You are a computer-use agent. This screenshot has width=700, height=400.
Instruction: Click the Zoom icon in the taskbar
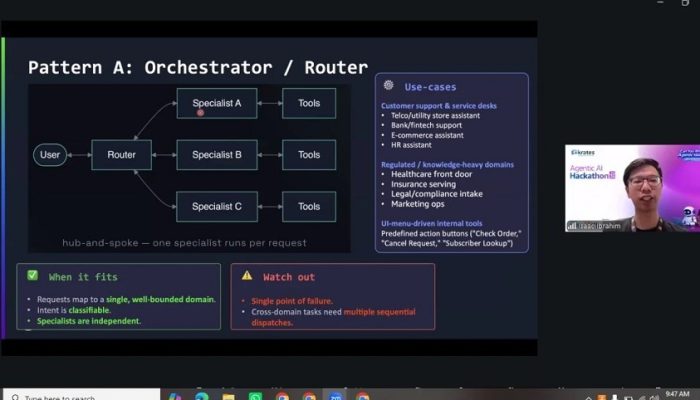335,396
